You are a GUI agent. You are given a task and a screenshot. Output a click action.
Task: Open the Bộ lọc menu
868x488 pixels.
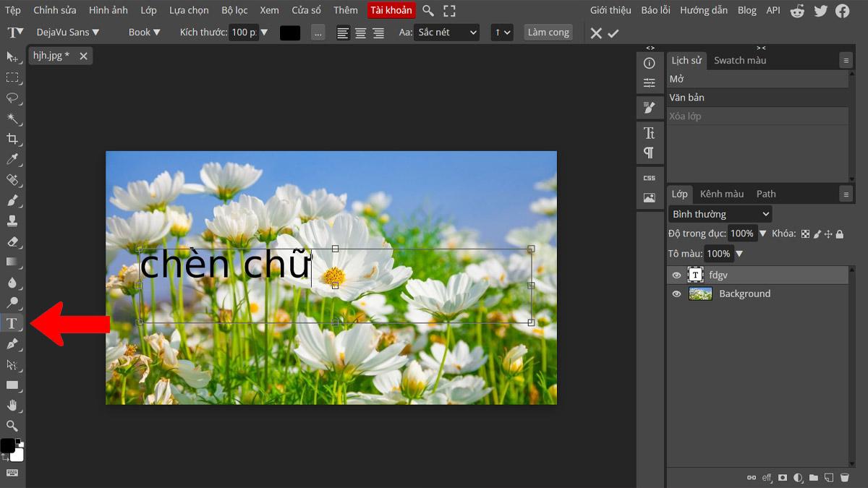tap(234, 10)
